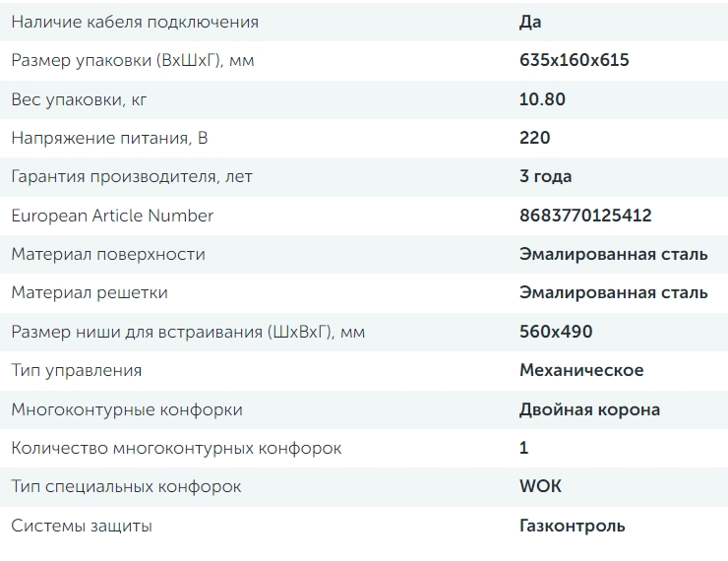Viewport: 728px width, 561px height.
Task: Select the package weight value 10.80
Action: tap(542, 99)
